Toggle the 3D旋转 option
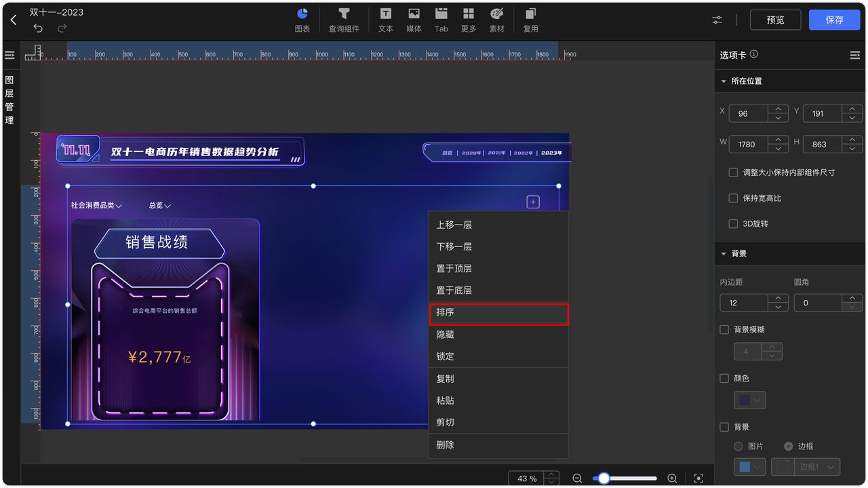The image size is (868, 488). click(x=733, y=223)
